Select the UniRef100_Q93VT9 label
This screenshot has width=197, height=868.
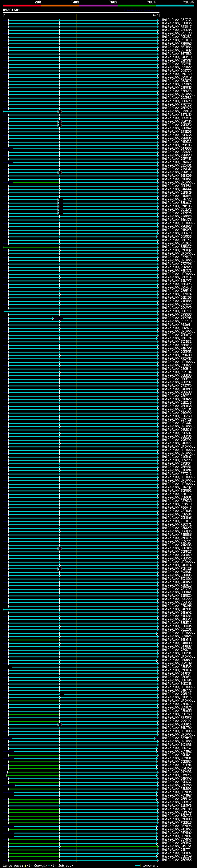tap(177, 78)
